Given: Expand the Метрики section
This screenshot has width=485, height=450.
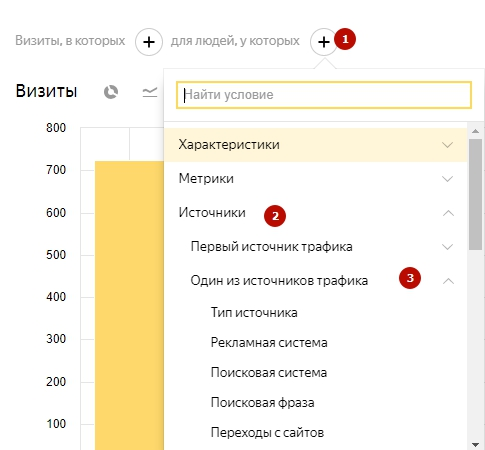Looking at the screenshot, I should (315, 179).
